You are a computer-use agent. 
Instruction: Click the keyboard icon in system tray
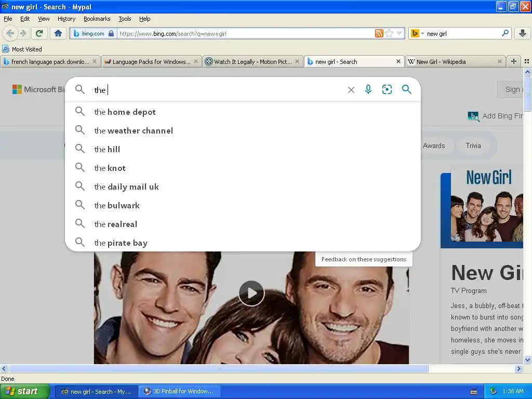474,392
